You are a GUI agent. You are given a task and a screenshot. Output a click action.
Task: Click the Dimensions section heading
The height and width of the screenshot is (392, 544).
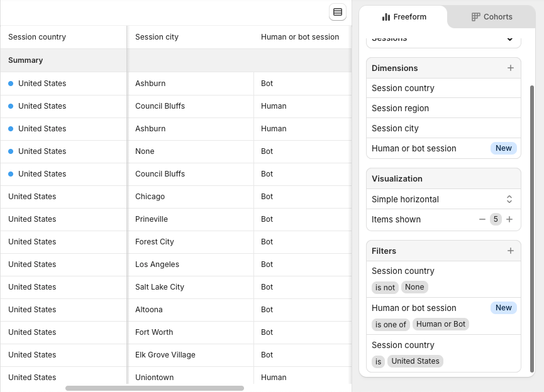(x=395, y=68)
